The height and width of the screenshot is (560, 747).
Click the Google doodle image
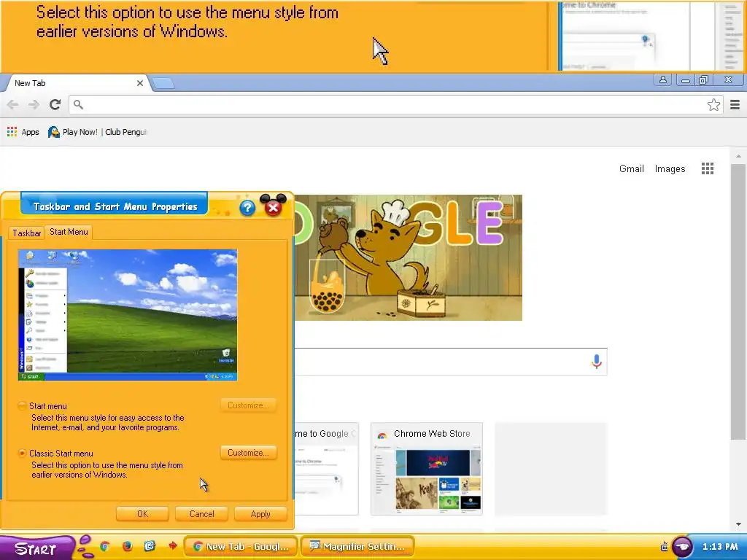tap(409, 257)
